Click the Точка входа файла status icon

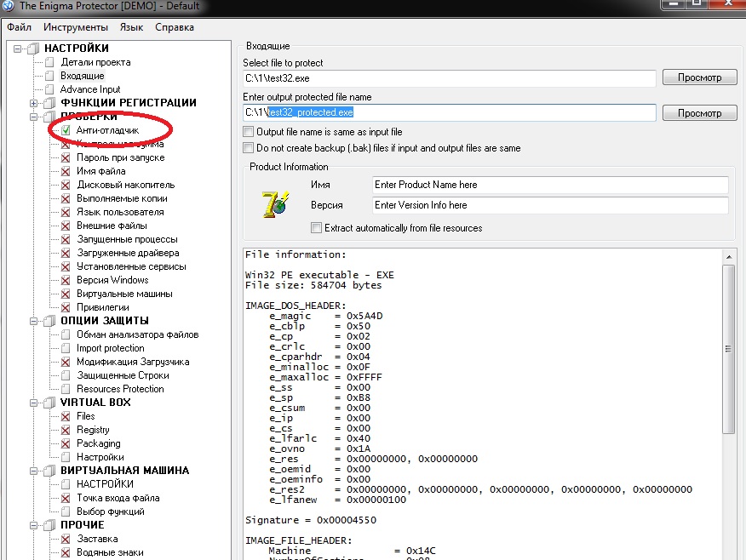click(x=66, y=498)
